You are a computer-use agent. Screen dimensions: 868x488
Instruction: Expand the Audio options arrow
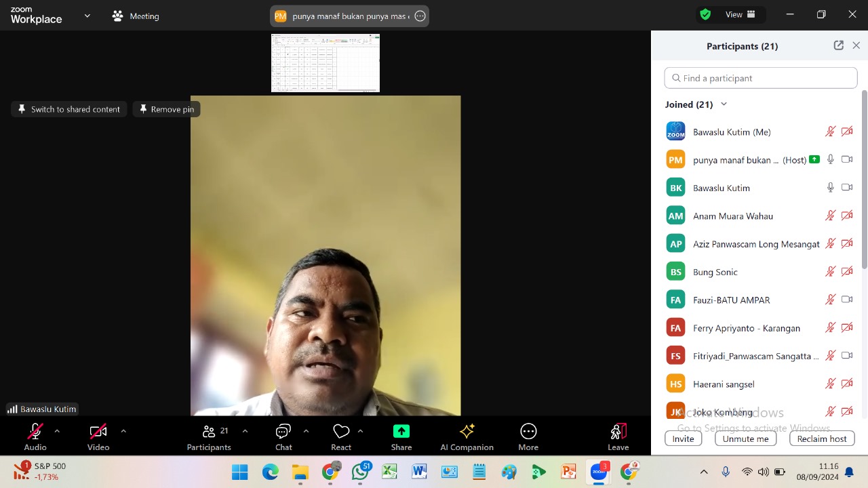57,431
